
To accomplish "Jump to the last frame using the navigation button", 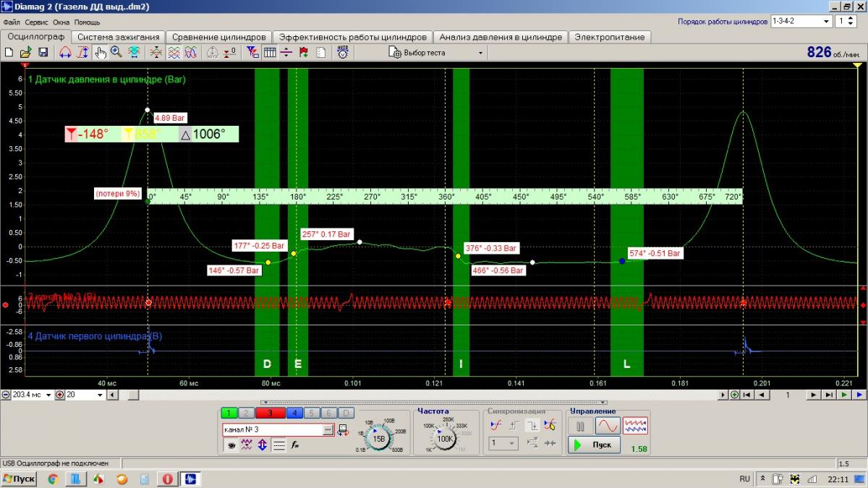I will click(x=829, y=395).
